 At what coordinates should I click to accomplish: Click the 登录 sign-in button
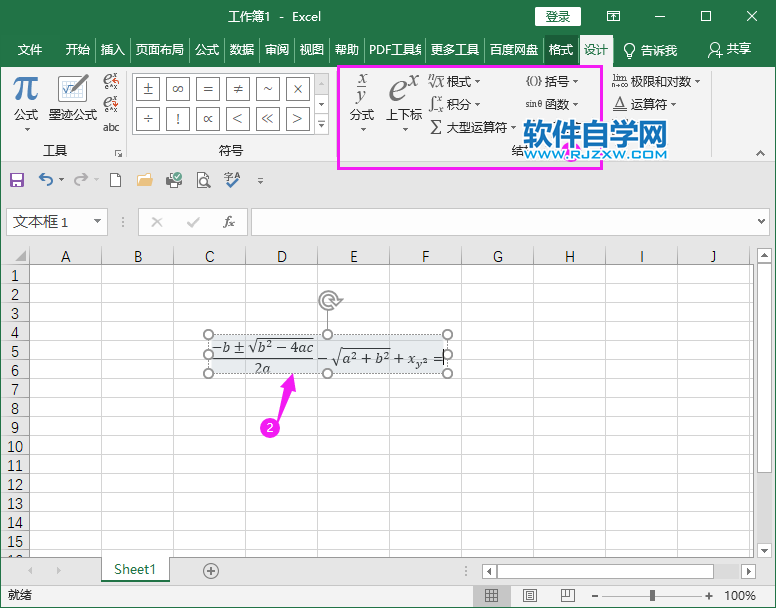[558, 16]
